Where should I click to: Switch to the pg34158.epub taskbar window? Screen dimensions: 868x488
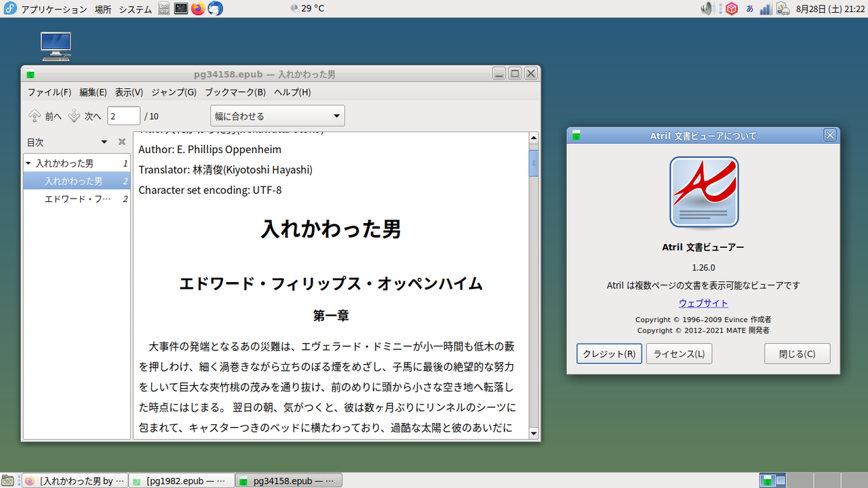pyautogui.click(x=288, y=481)
